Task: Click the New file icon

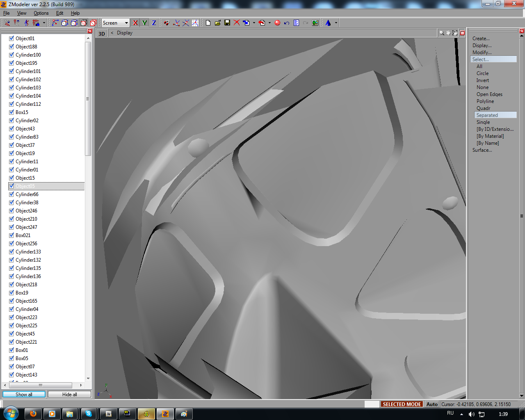Action: tap(208, 23)
